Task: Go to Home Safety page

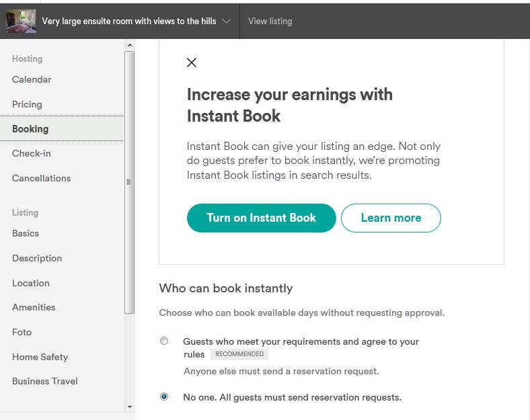Action: pos(40,357)
